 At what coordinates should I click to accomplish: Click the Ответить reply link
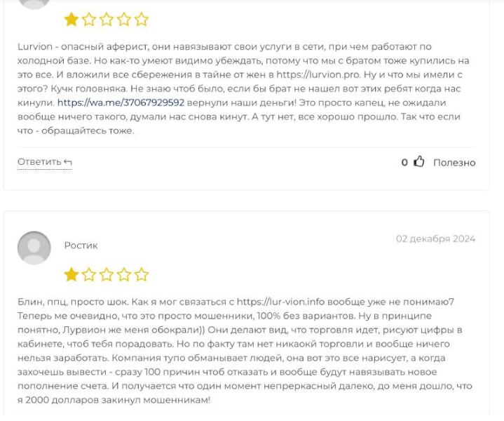click(x=45, y=162)
